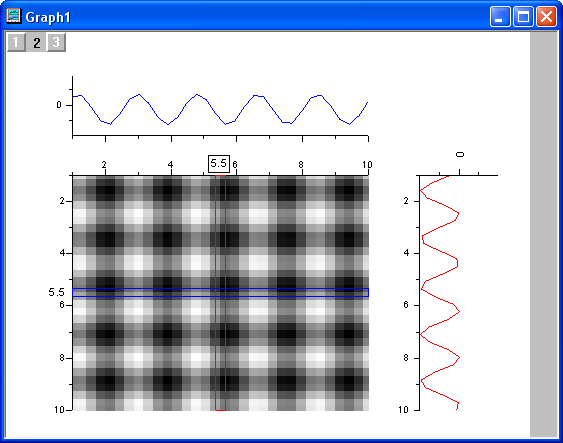
Task: Click the image top axis tick label 10
Action: (367, 165)
